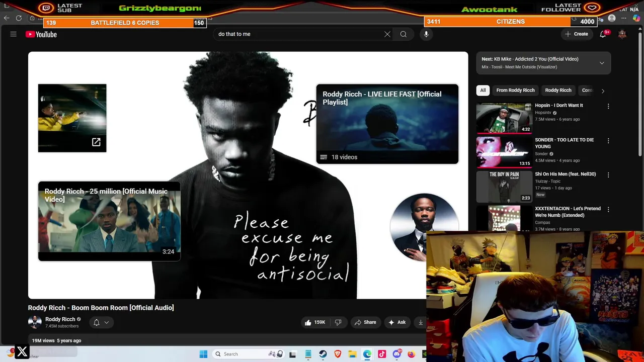Go back with browser back arrow

pyautogui.click(x=6, y=18)
